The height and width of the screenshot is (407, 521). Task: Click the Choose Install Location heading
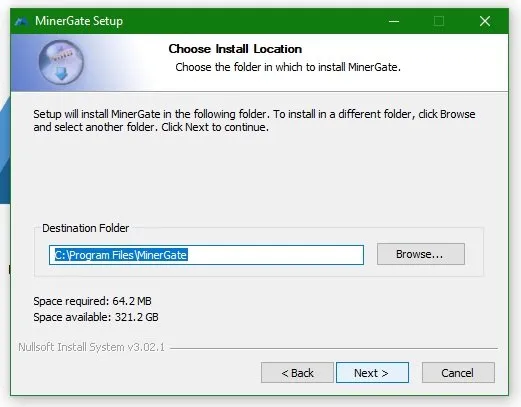click(x=235, y=49)
